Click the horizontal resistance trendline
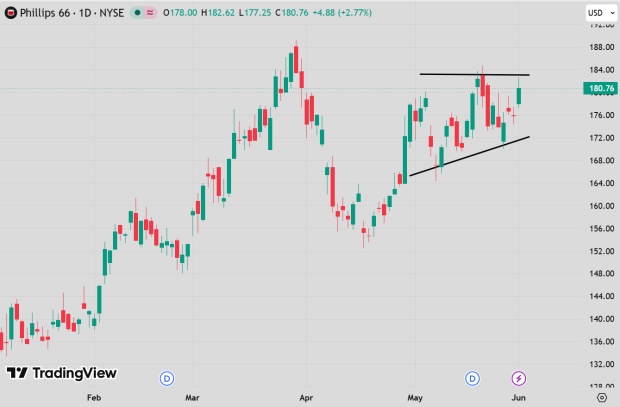The image size is (620, 407). 474,74
